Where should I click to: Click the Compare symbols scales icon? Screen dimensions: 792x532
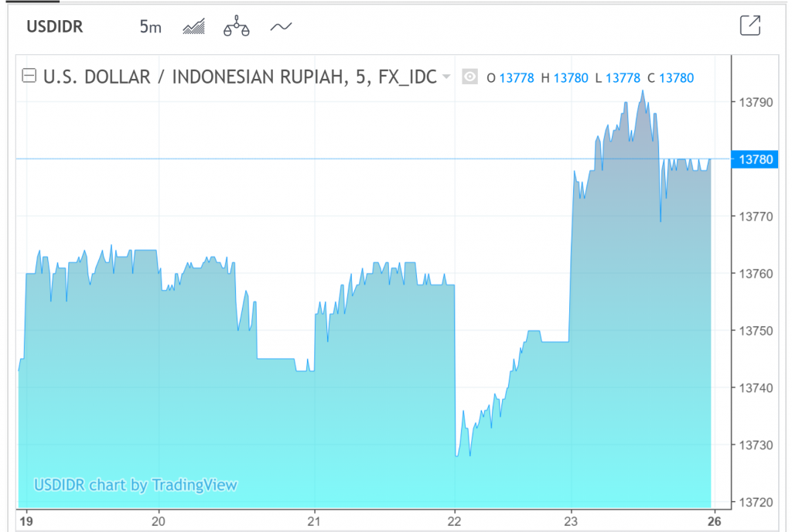point(237,27)
